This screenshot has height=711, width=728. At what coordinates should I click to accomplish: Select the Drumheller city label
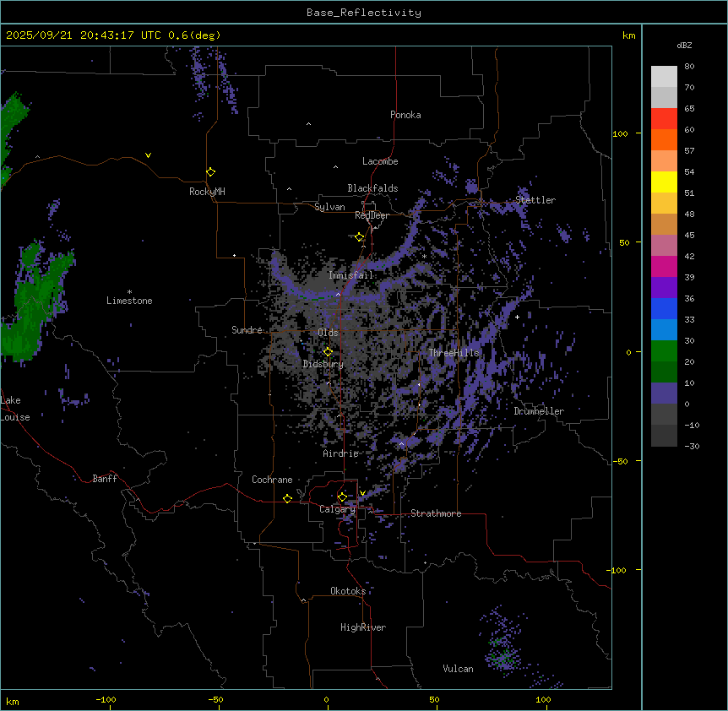tap(539, 411)
